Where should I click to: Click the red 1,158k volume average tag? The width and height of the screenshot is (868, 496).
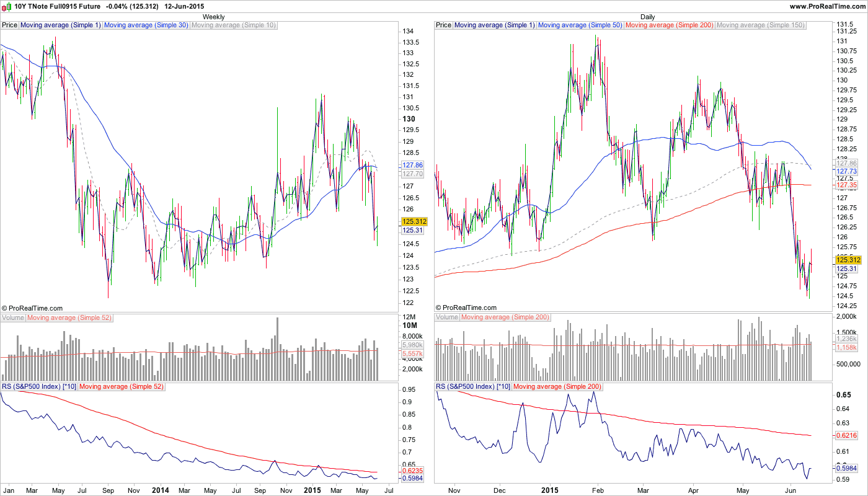coord(847,348)
